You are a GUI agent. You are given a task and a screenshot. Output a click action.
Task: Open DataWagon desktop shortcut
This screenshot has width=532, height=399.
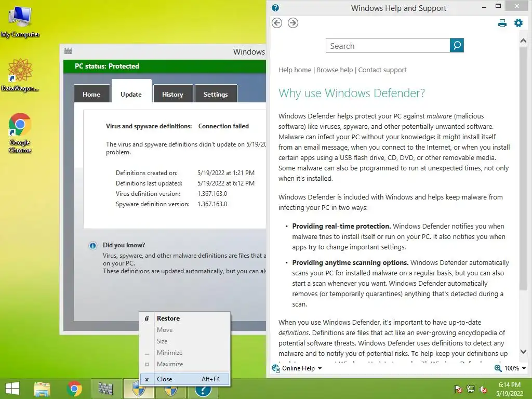tap(20, 75)
